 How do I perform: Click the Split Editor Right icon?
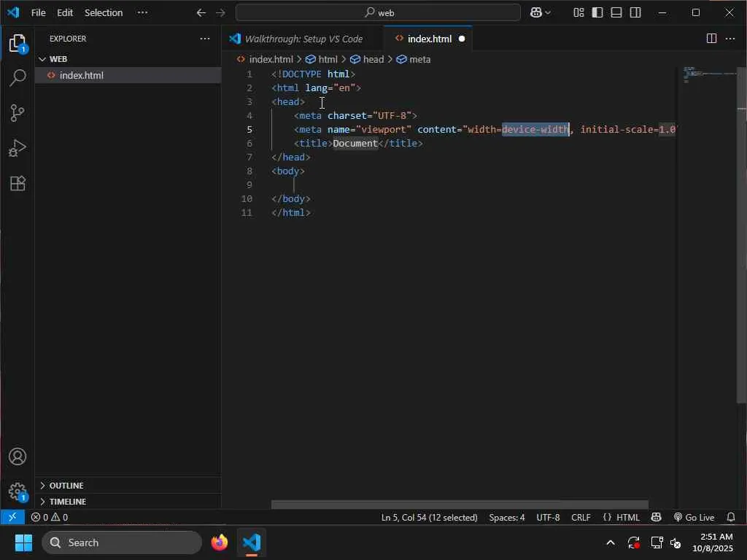click(711, 39)
